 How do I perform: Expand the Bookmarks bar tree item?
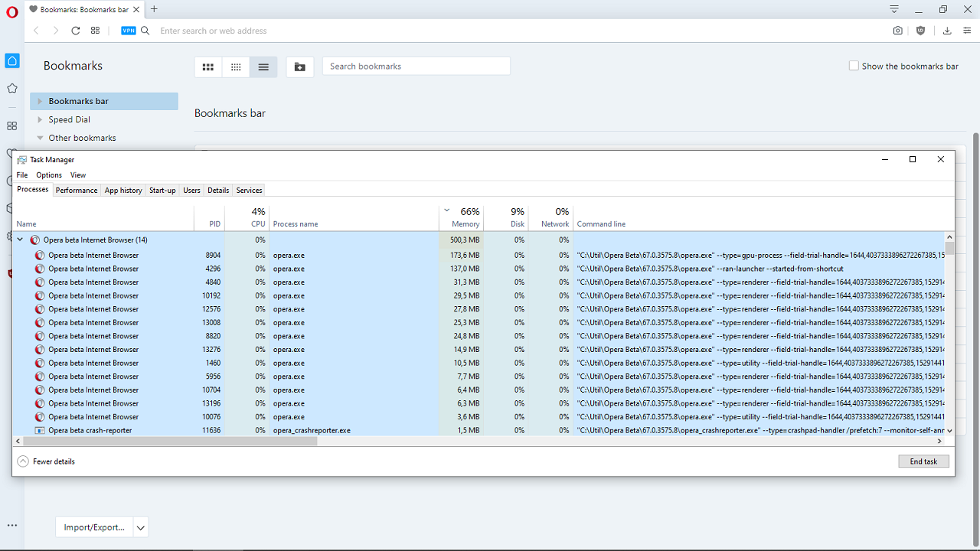point(40,101)
